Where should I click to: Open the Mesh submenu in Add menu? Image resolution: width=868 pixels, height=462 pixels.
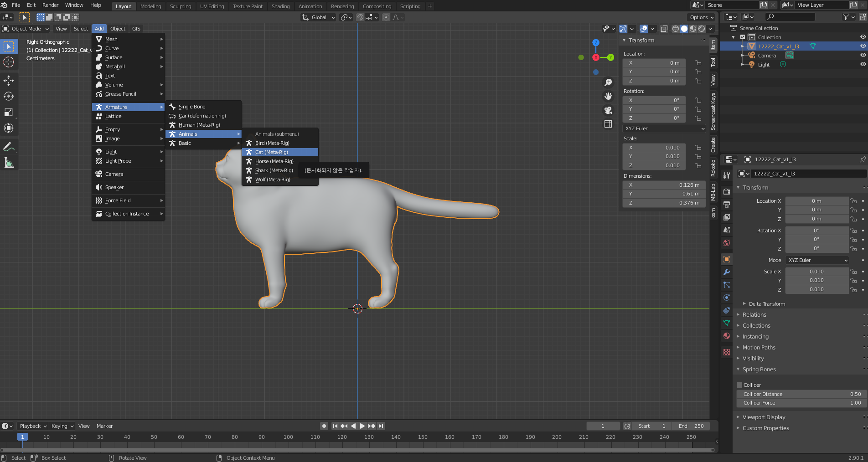[x=128, y=39]
